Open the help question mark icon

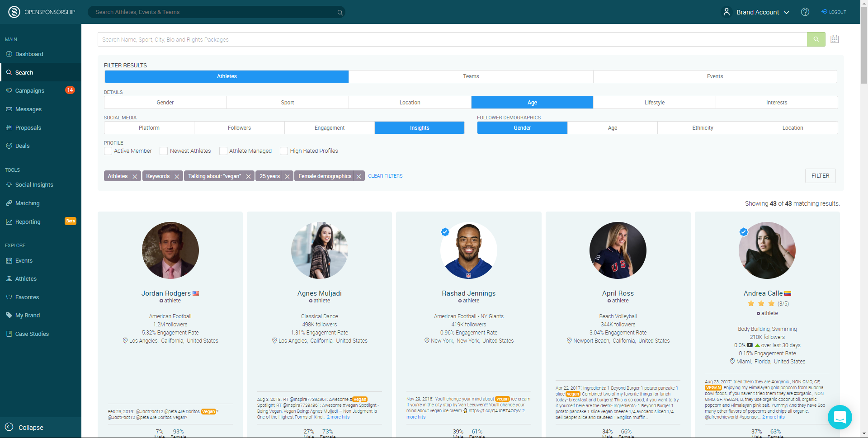coord(805,12)
